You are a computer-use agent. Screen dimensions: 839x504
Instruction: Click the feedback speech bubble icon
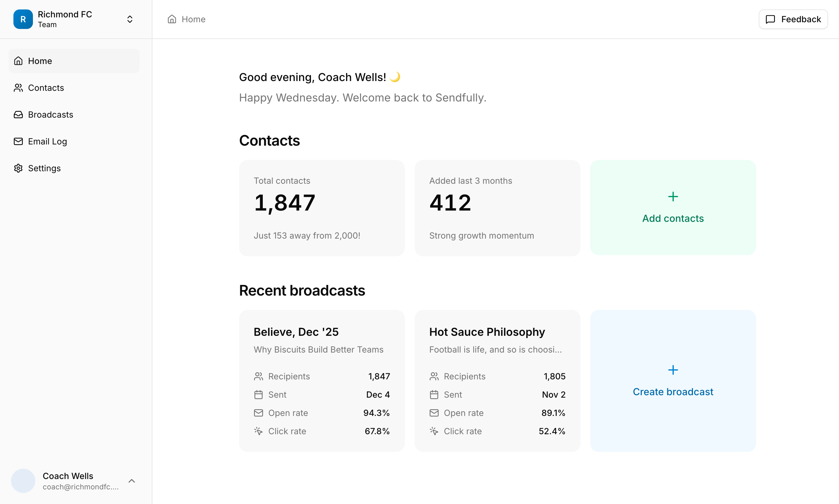770,20
